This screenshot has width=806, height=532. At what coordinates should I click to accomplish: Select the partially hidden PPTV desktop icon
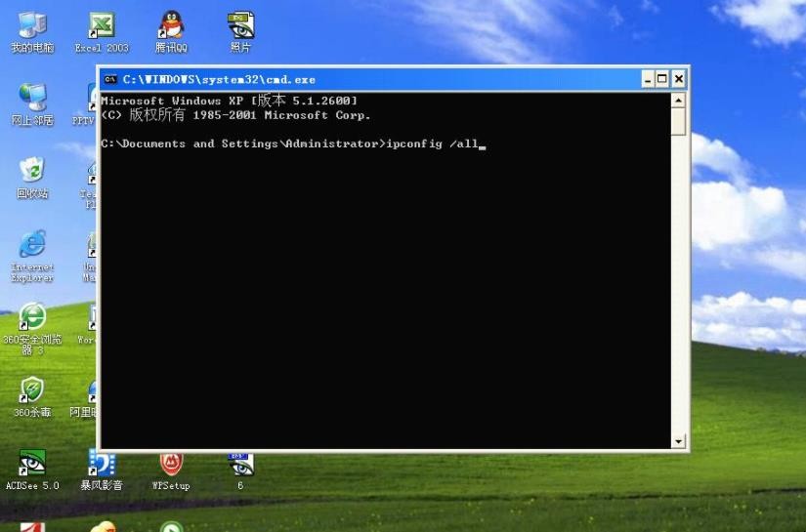[84, 105]
